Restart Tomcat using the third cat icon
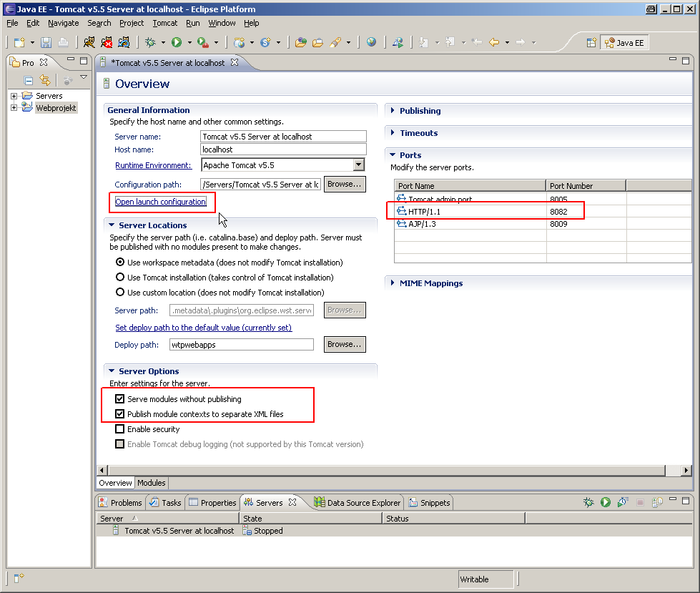 pos(124,42)
